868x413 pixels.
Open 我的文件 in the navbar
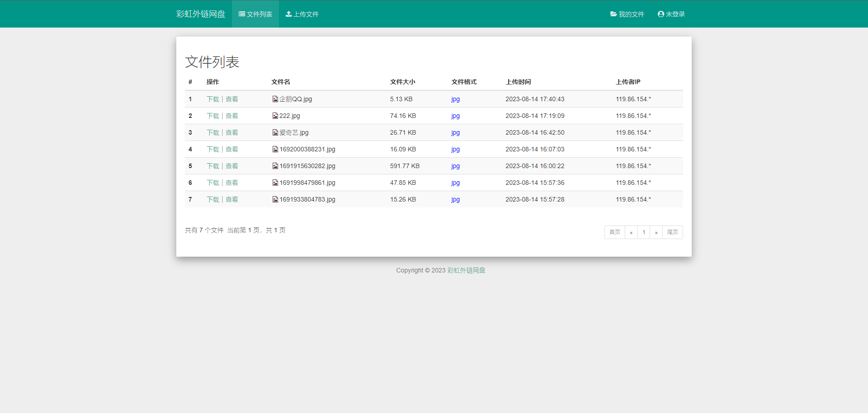[627, 14]
